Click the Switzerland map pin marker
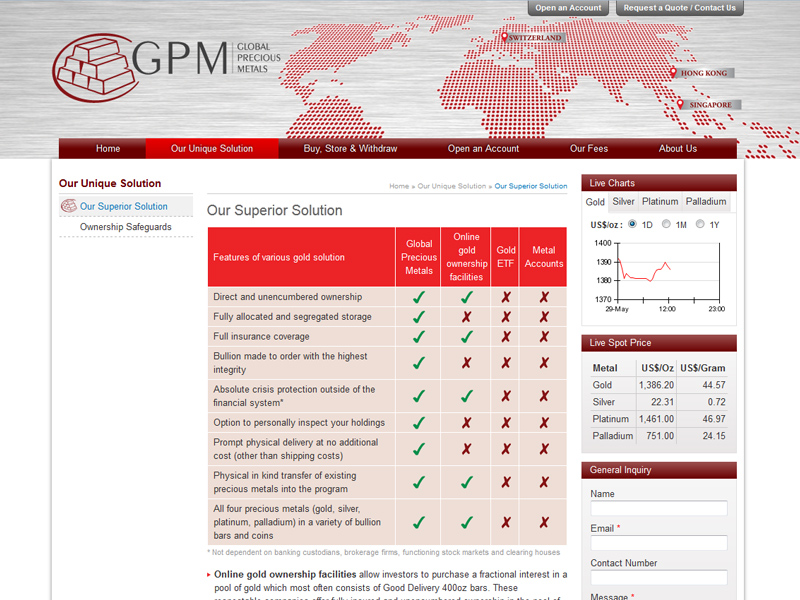Image resolution: width=800 pixels, height=600 pixels. pyautogui.click(x=504, y=37)
